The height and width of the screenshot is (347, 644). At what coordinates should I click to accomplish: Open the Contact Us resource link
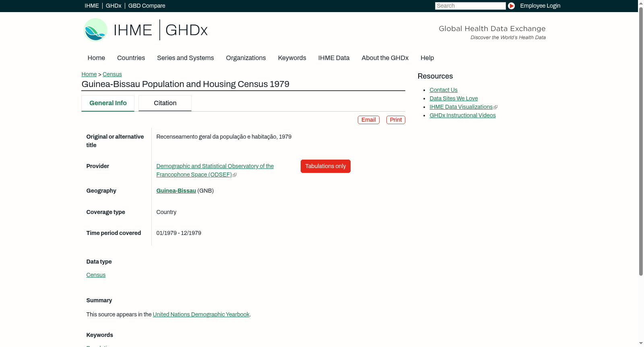(444, 90)
